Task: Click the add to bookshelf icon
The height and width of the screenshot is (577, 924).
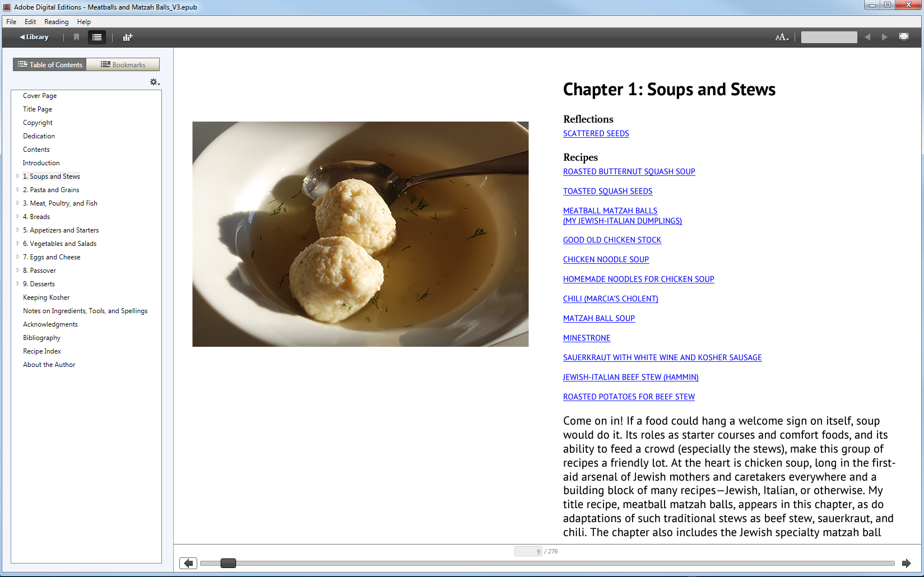Action: (127, 37)
